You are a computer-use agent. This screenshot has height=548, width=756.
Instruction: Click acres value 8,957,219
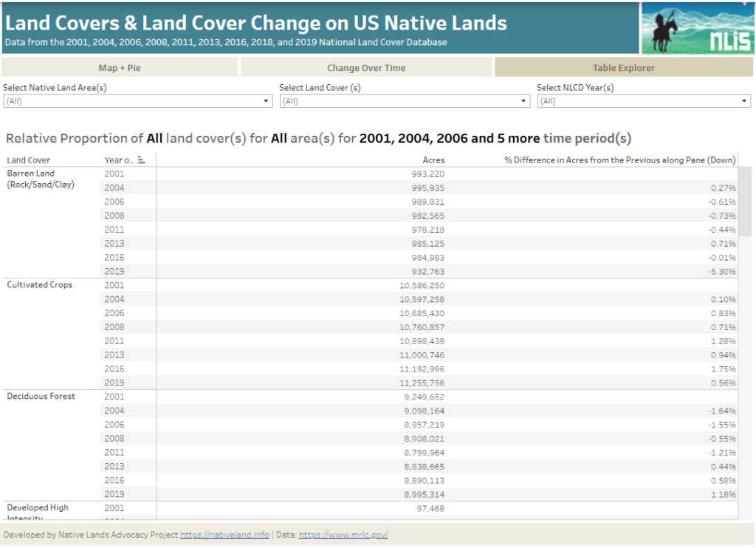click(425, 425)
